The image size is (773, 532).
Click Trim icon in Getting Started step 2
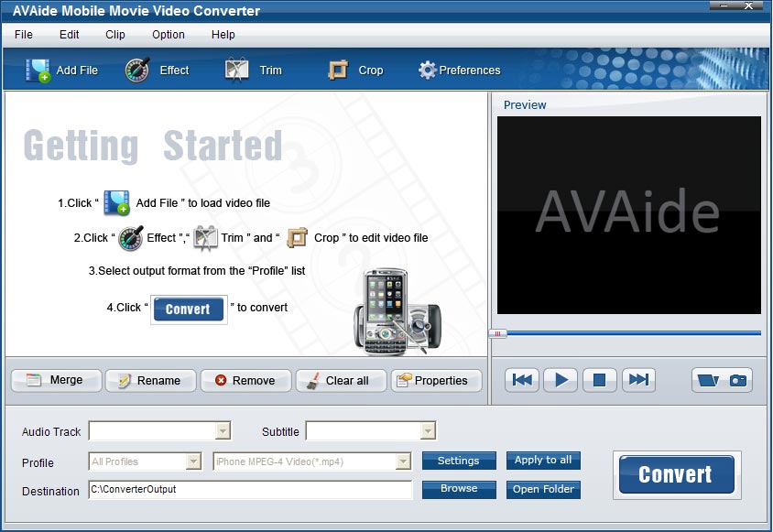coord(205,238)
